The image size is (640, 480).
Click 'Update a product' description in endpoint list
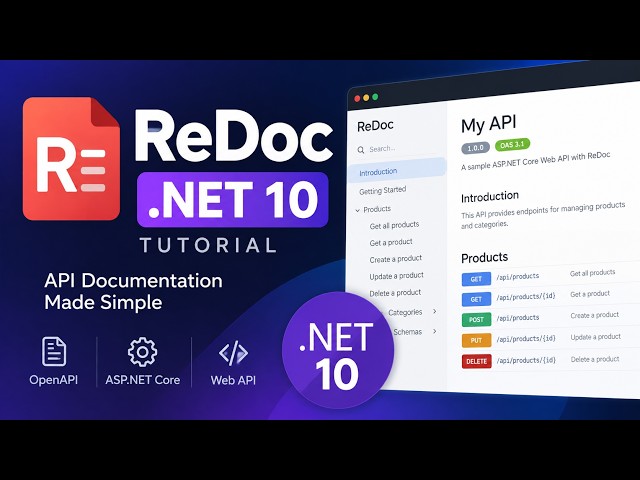pyautogui.click(x=596, y=337)
